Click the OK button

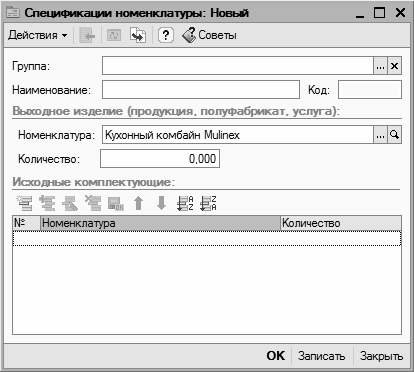click(276, 356)
